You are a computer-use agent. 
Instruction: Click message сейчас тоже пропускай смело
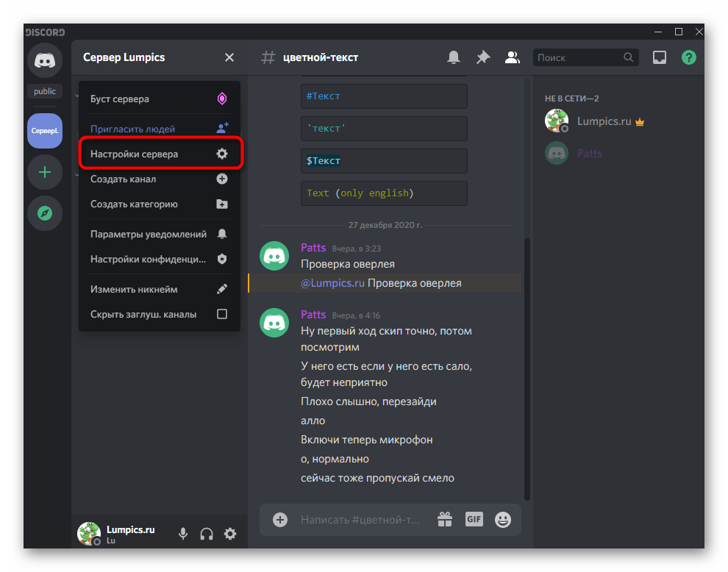pyautogui.click(x=377, y=478)
